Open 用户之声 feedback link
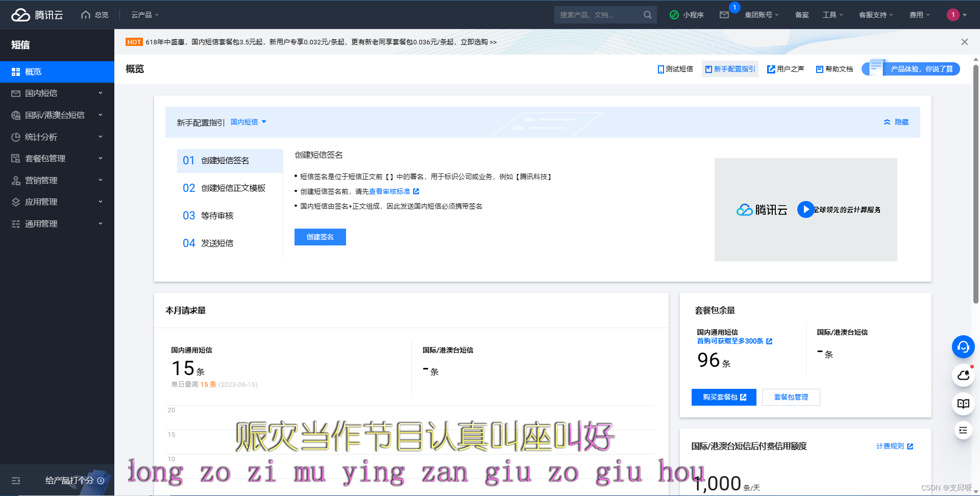This screenshot has height=496, width=980. 786,69
